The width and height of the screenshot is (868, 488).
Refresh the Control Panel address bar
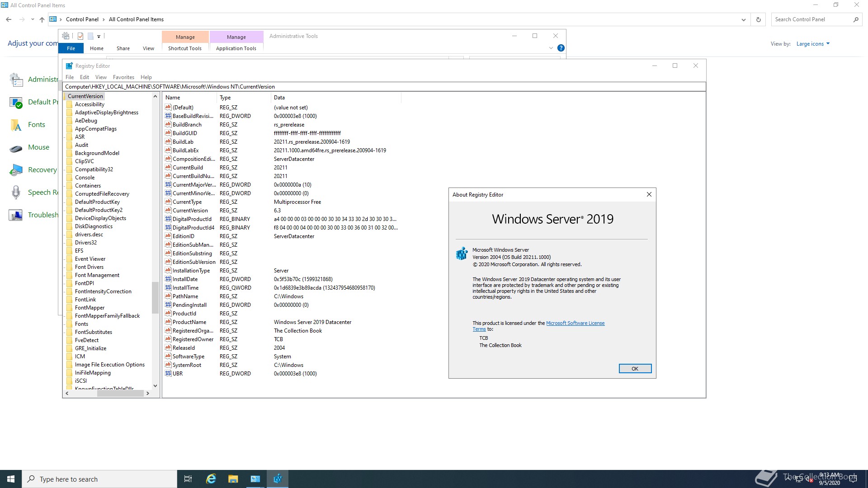(x=758, y=19)
